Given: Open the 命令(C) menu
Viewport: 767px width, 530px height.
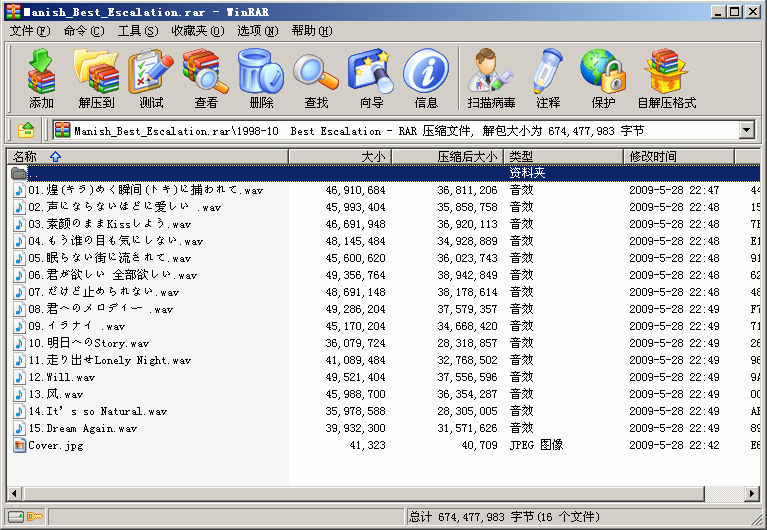Looking at the screenshot, I should pos(84,31).
